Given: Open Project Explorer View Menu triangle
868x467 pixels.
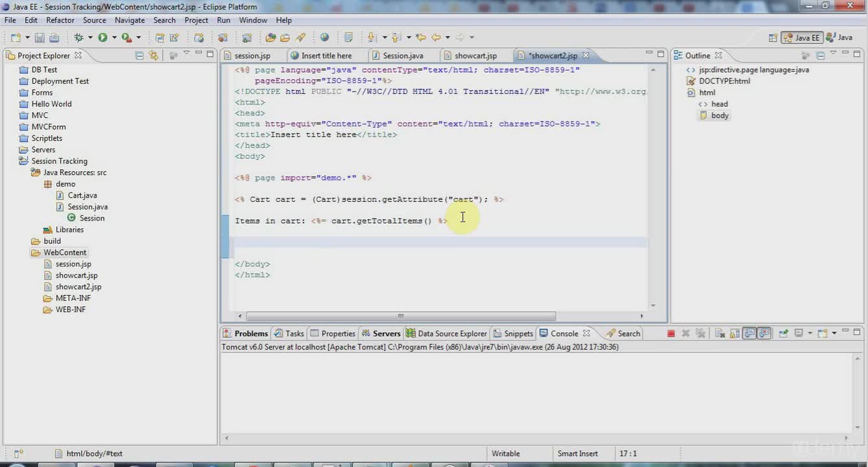Looking at the screenshot, I should (186, 54).
